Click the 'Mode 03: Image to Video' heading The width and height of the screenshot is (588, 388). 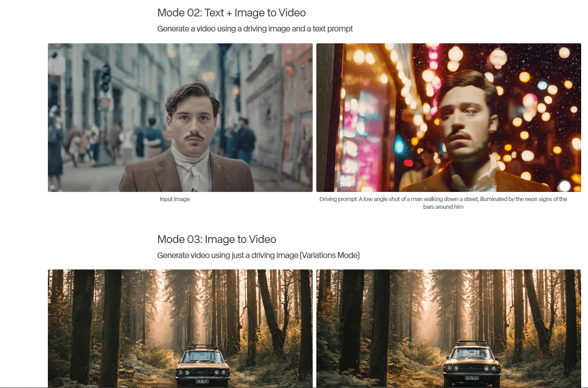coord(217,239)
